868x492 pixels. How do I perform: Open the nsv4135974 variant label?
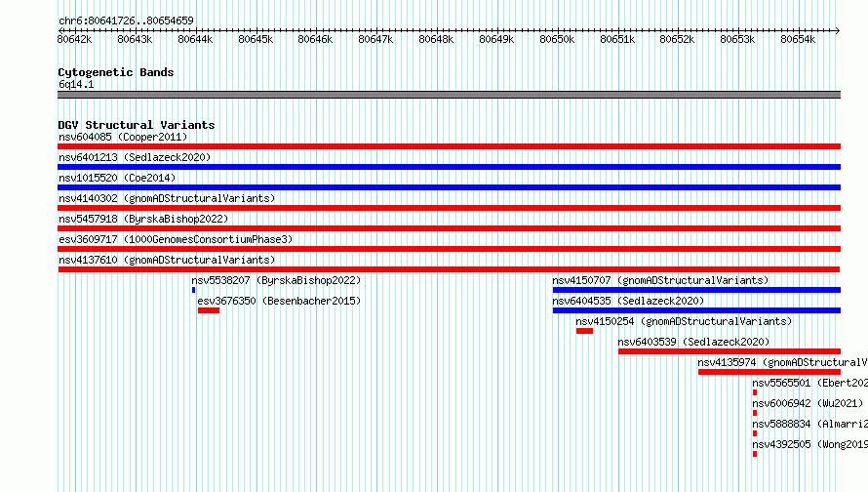pyautogui.click(x=782, y=362)
